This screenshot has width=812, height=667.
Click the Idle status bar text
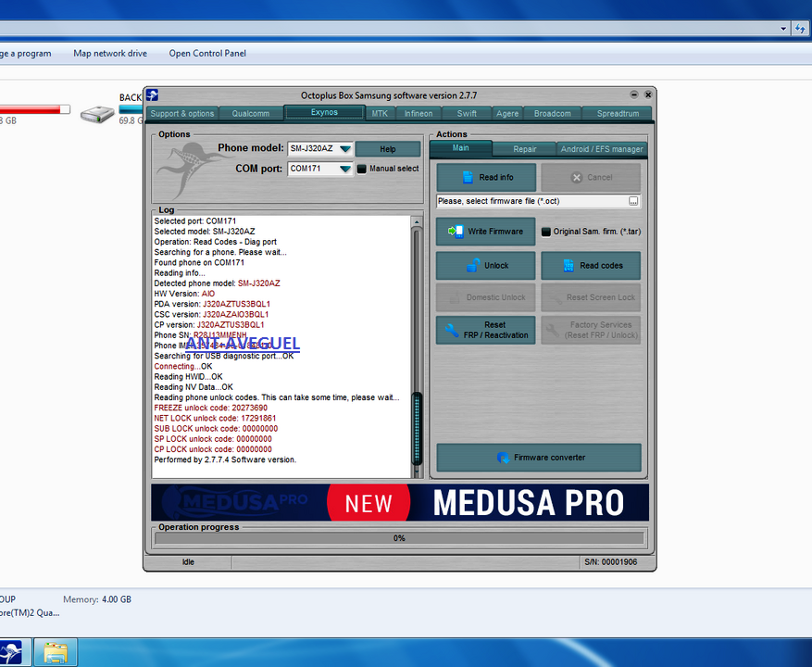(x=188, y=562)
